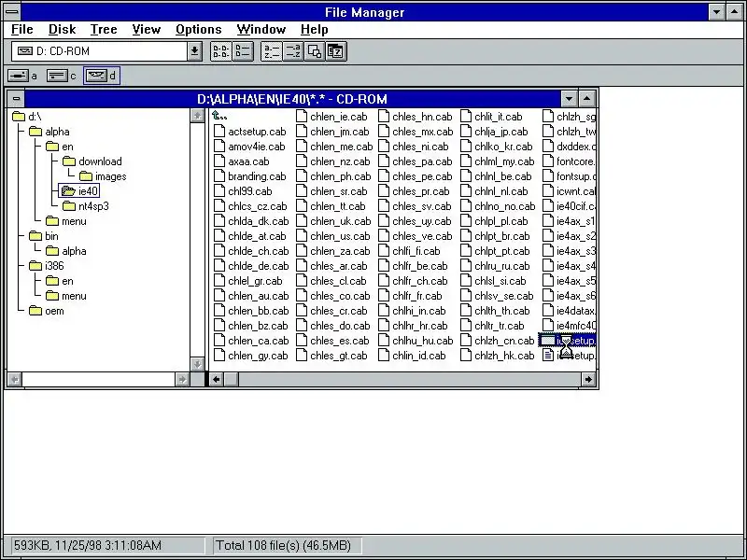This screenshot has height=560, width=747.
Task: Select file name chlko_kr.cab
Action: [x=503, y=147]
